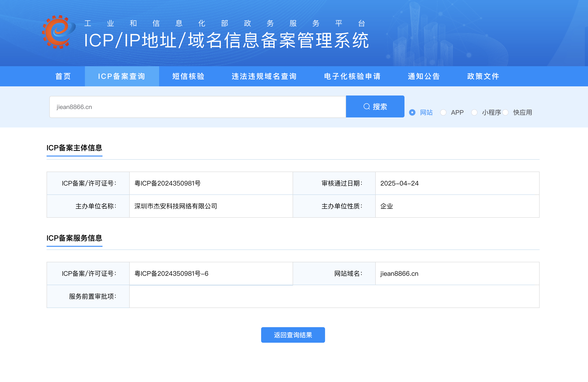Click the ICP/IP地址/域名信息备案管理系统 title
The width and height of the screenshot is (588, 382).
[x=226, y=40]
